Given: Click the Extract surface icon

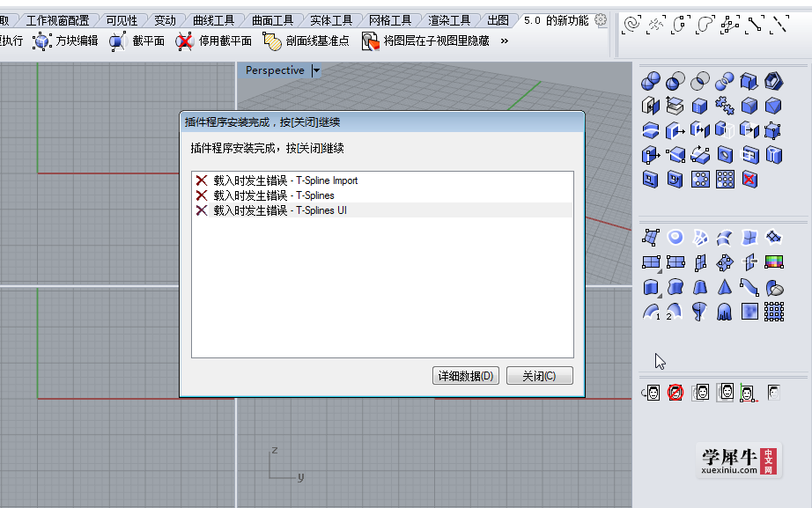Looking at the screenshot, I should 675,107.
